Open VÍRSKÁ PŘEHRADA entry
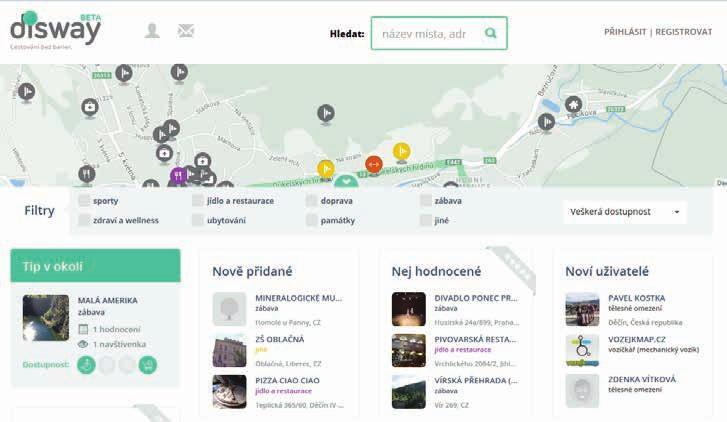Screen dimensions: 727x422 (476, 381)
